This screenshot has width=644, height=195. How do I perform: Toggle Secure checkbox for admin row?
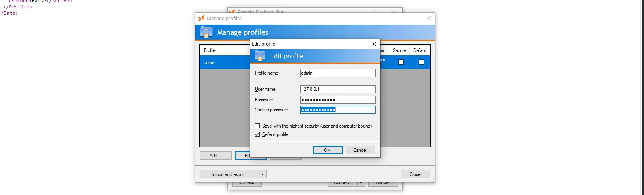[401, 62]
